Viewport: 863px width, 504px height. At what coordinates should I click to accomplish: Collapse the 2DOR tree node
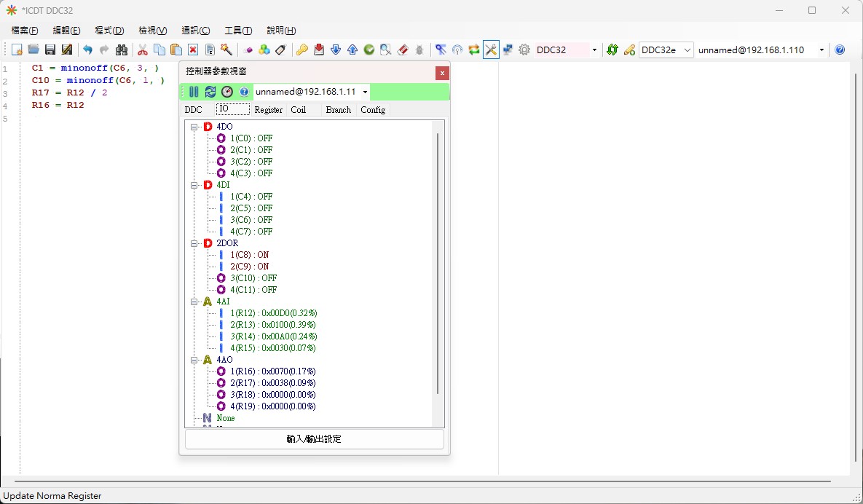(194, 243)
